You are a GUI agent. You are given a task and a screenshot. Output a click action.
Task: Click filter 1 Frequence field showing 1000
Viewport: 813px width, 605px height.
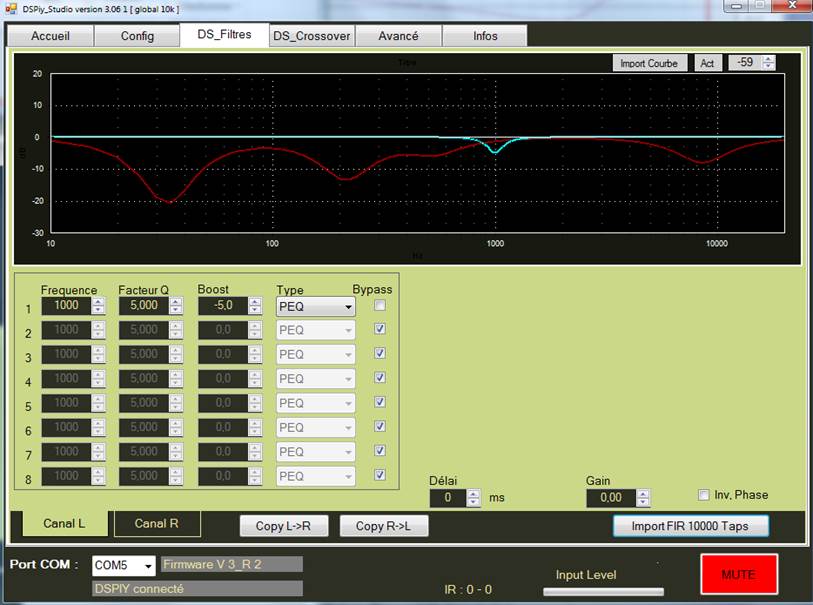(x=66, y=305)
